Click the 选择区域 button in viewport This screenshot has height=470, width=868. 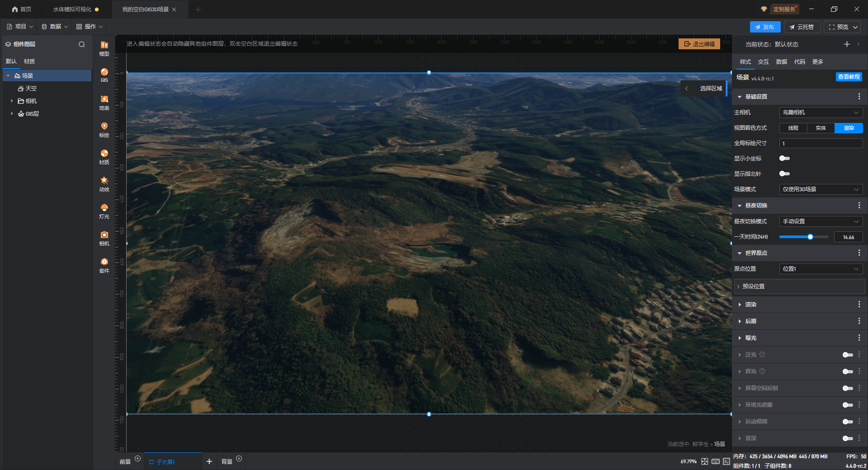pyautogui.click(x=711, y=89)
